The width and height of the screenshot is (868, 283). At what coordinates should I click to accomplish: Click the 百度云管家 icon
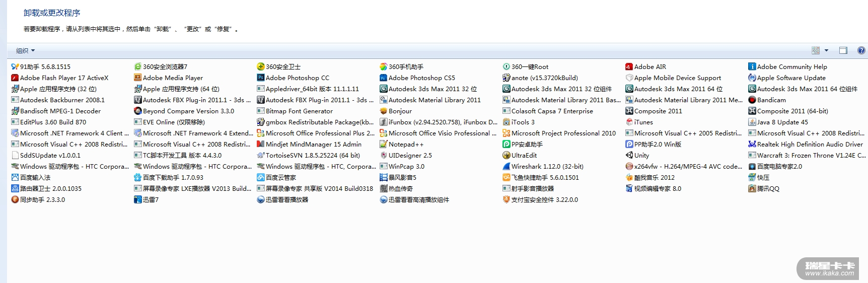coord(261,177)
